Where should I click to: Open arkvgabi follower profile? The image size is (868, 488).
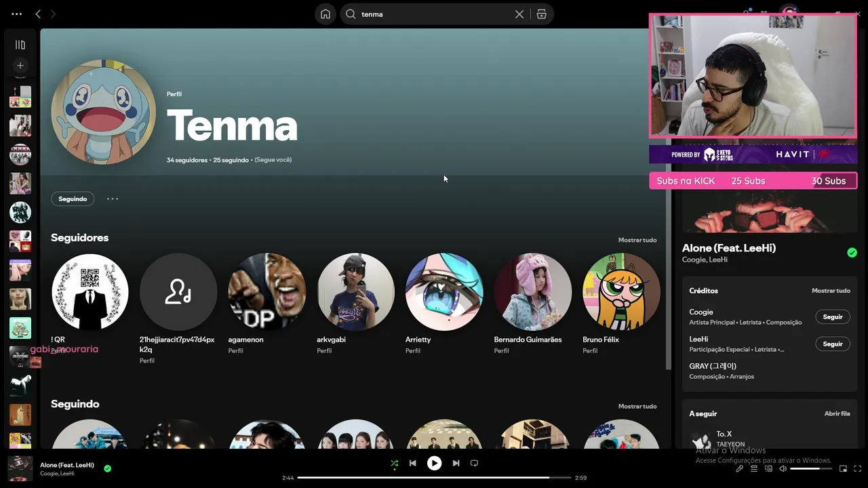coord(355,292)
